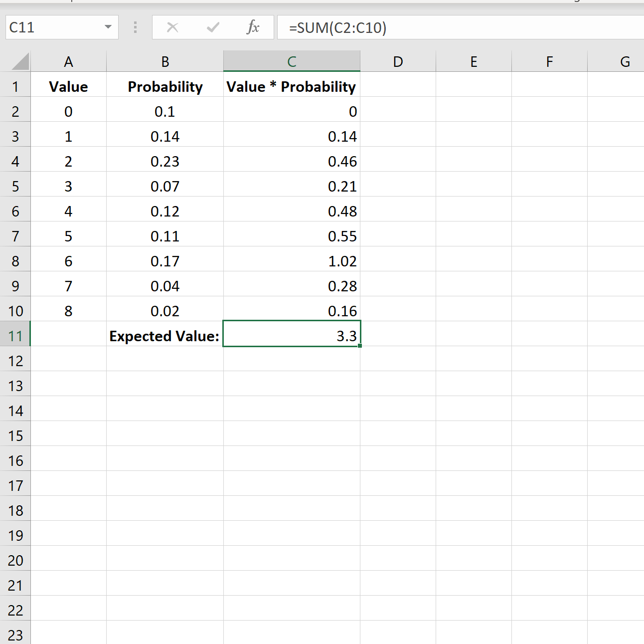
Task: Click the Value * Probability header cell
Action: click(291, 86)
